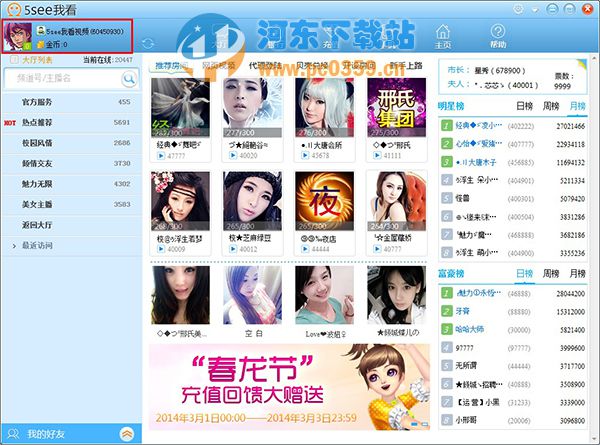Open the settings gear in the title bar
The width and height of the screenshot is (600, 445).
(518, 9)
